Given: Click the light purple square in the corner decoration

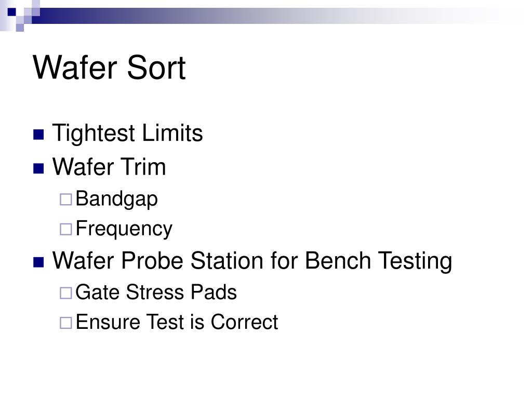Looking at the screenshot, I should pyautogui.click(x=20, y=28).
